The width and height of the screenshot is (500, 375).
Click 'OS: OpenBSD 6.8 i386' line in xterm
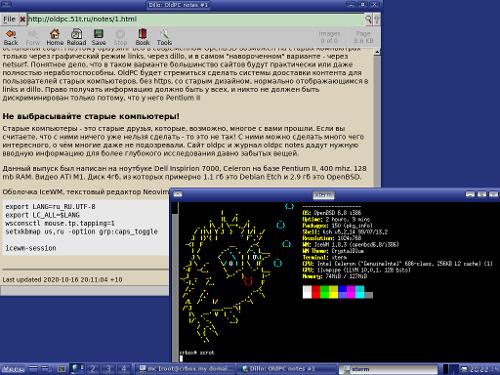(x=332, y=213)
